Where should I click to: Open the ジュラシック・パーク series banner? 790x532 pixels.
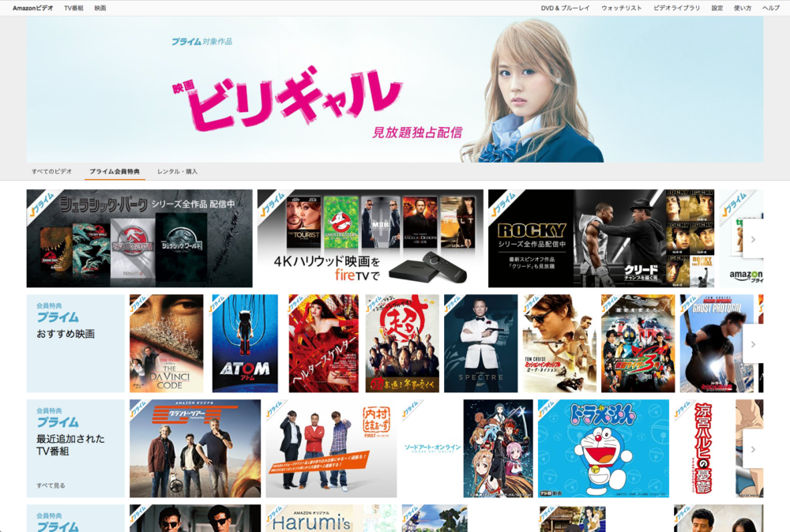(x=140, y=238)
